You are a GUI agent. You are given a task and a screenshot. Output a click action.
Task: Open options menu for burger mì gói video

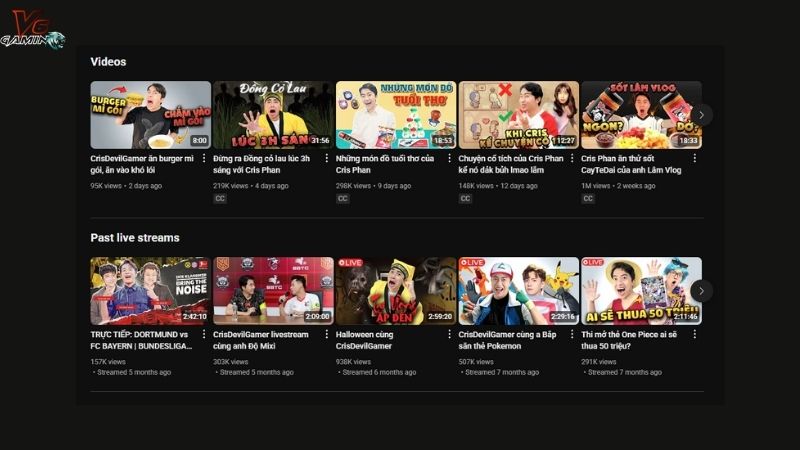204,158
